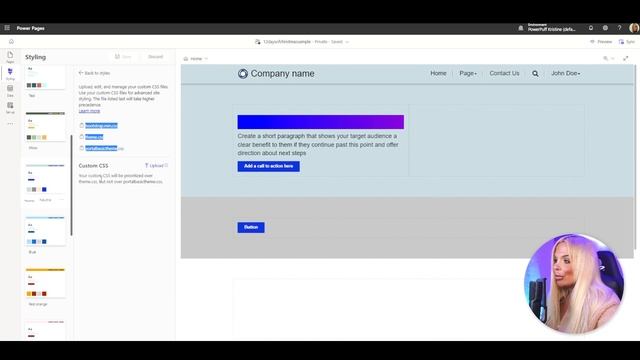The image size is (640, 360).
Task: Open the app launcher waffle icon
Action: (7, 28)
